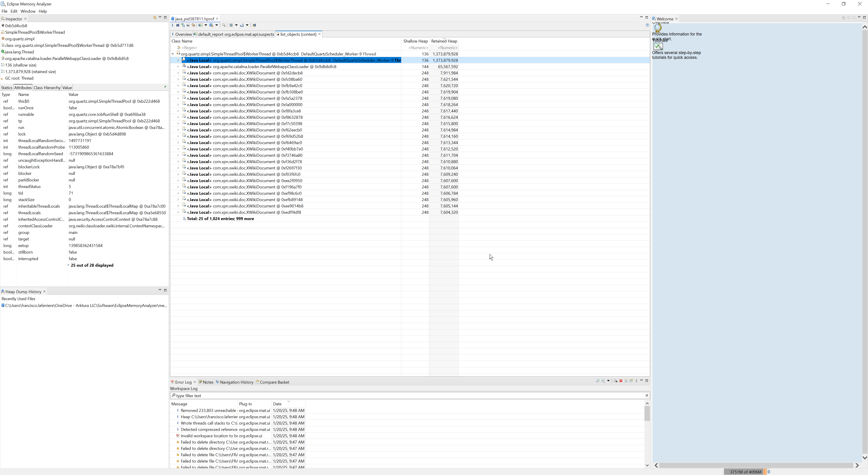Click the compare histogram toolbar icon

tap(254, 25)
